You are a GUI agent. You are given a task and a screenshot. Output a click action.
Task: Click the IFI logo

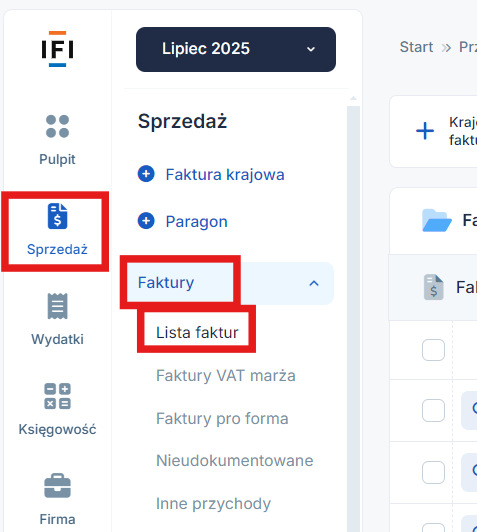[57, 49]
